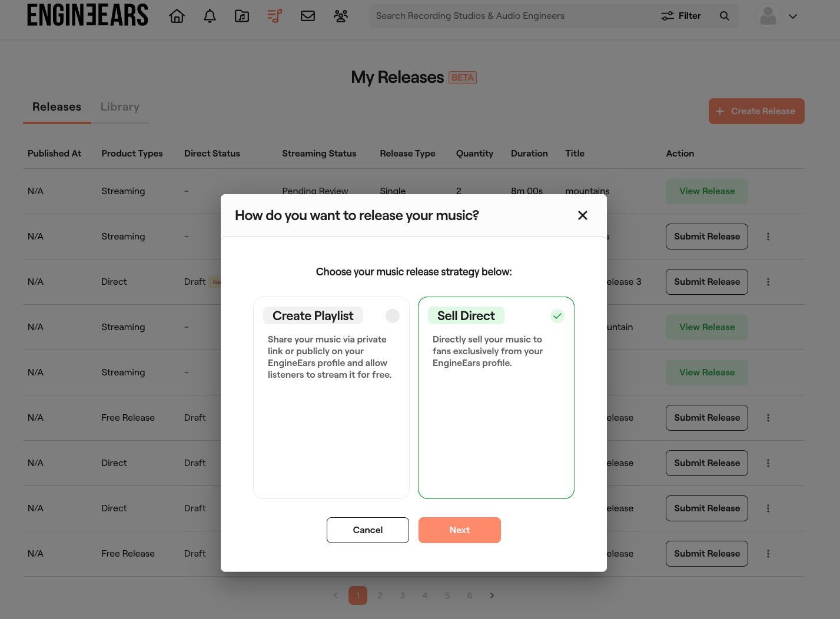The image size is (840, 619).
Task: Select the Create Playlist radio option
Action: click(393, 316)
